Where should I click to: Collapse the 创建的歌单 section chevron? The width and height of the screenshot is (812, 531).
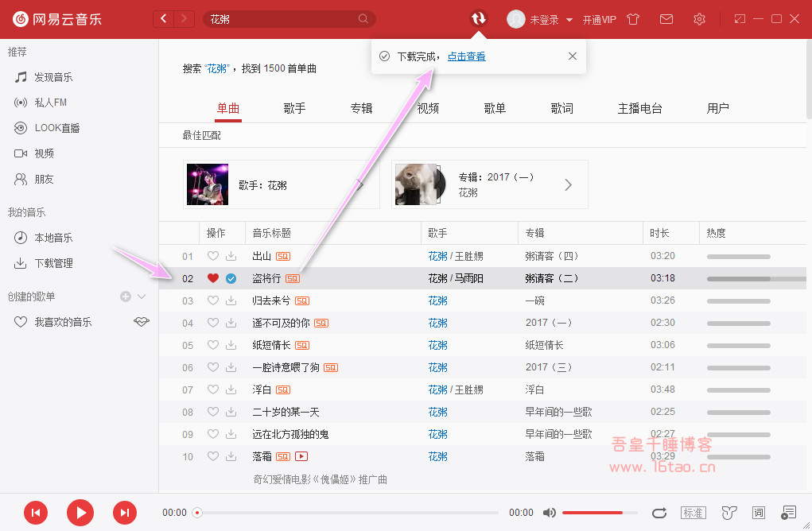coord(142,297)
